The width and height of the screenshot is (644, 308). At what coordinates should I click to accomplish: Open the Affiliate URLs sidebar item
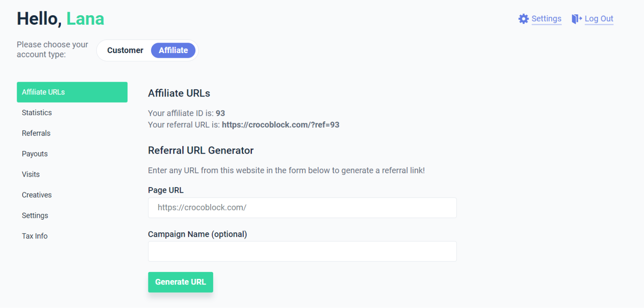(72, 92)
